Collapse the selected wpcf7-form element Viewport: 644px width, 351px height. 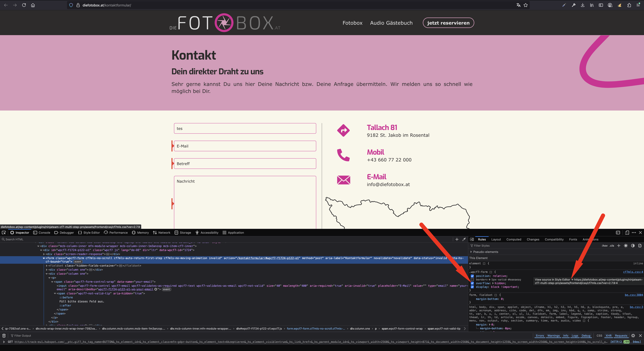tap(44, 258)
